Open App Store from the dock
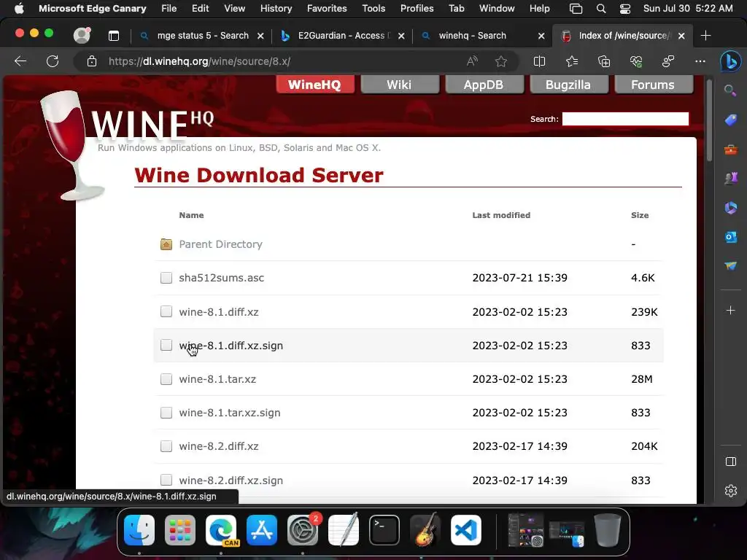The width and height of the screenshot is (747, 560). (262, 530)
